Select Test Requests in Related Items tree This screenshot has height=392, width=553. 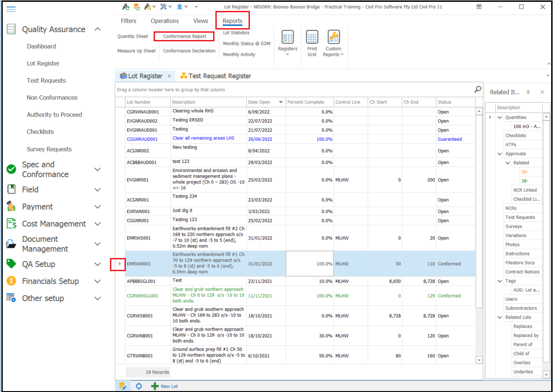[520, 217]
